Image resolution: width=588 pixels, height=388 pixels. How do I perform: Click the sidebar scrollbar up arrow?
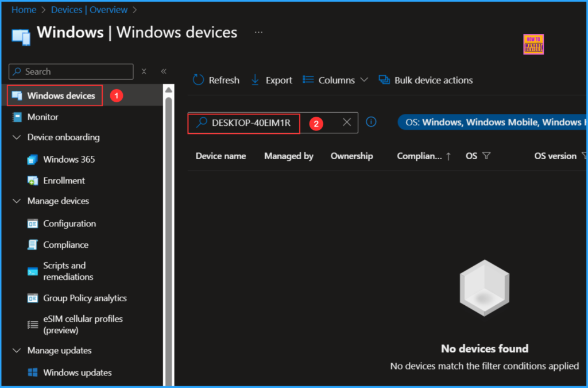[168, 90]
